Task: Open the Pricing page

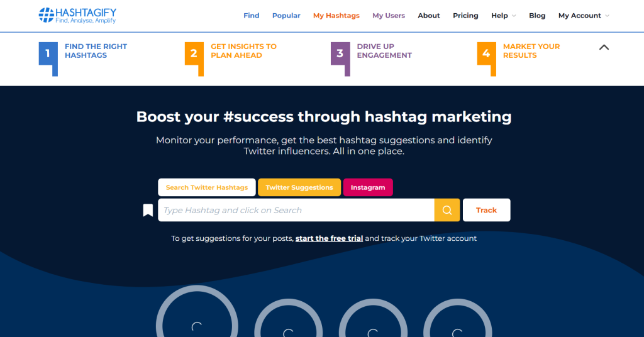Action: click(x=465, y=16)
